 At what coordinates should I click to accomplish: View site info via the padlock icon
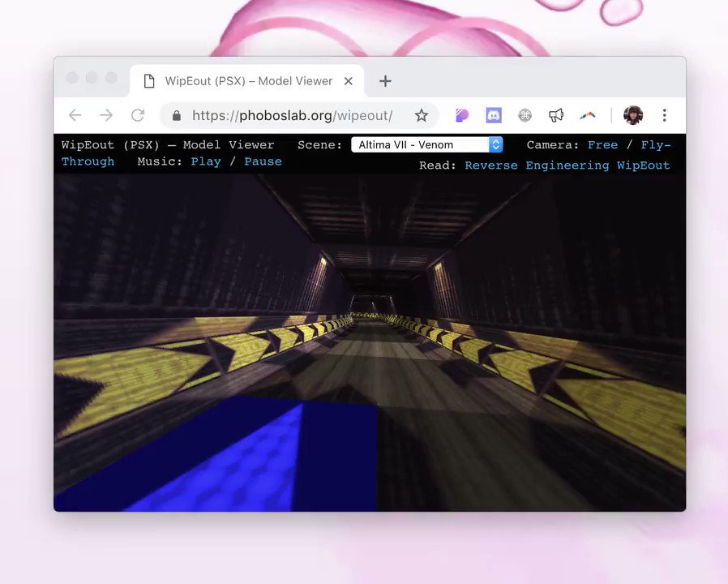pos(177,115)
